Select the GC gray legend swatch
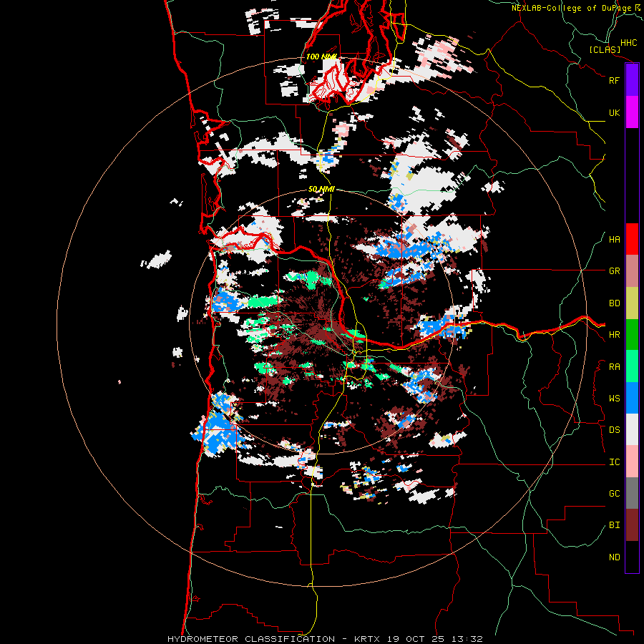The height and width of the screenshot is (644, 644). pyautogui.click(x=632, y=493)
